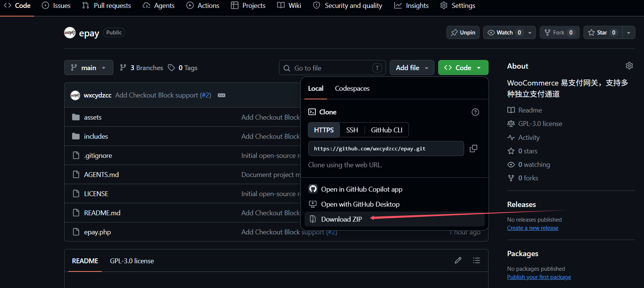Click the tag icon beside 0 Tags

click(x=172, y=67)
